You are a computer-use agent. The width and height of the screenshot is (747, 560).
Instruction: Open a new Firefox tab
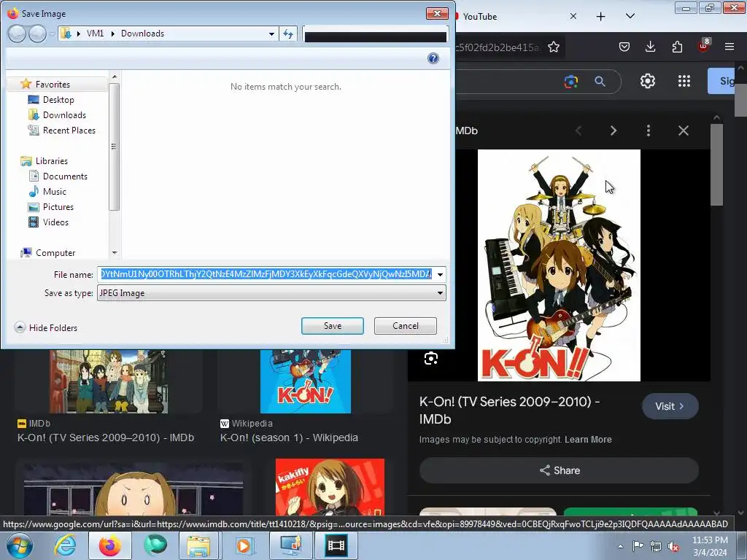(x=601, y=17)
